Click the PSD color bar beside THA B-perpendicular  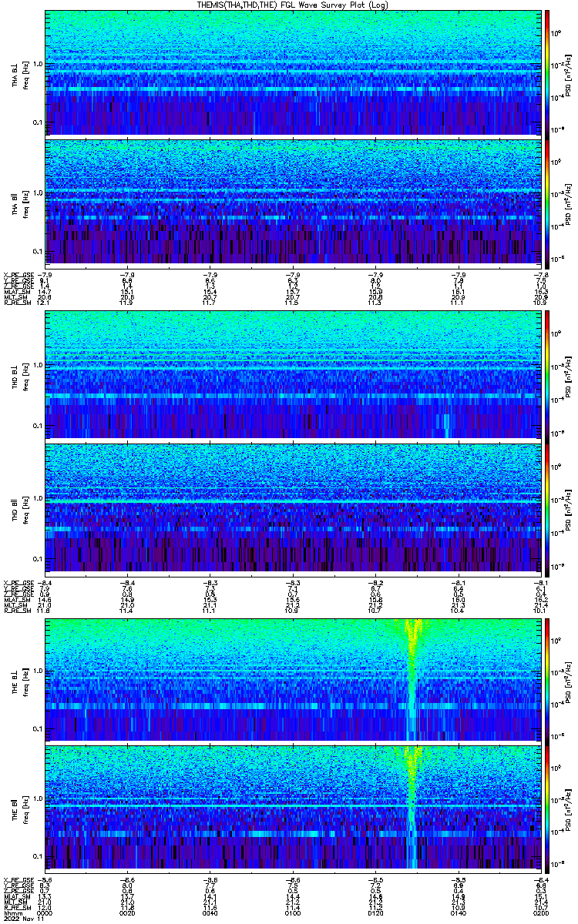pyautogui.click(x=547, y=72)
